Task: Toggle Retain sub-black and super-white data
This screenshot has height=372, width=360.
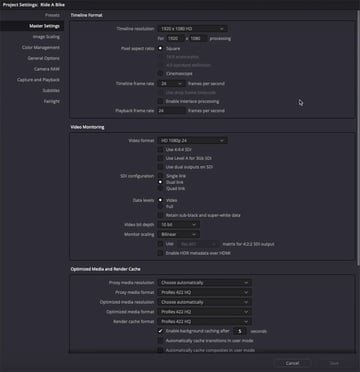Action: coord(160,215)
